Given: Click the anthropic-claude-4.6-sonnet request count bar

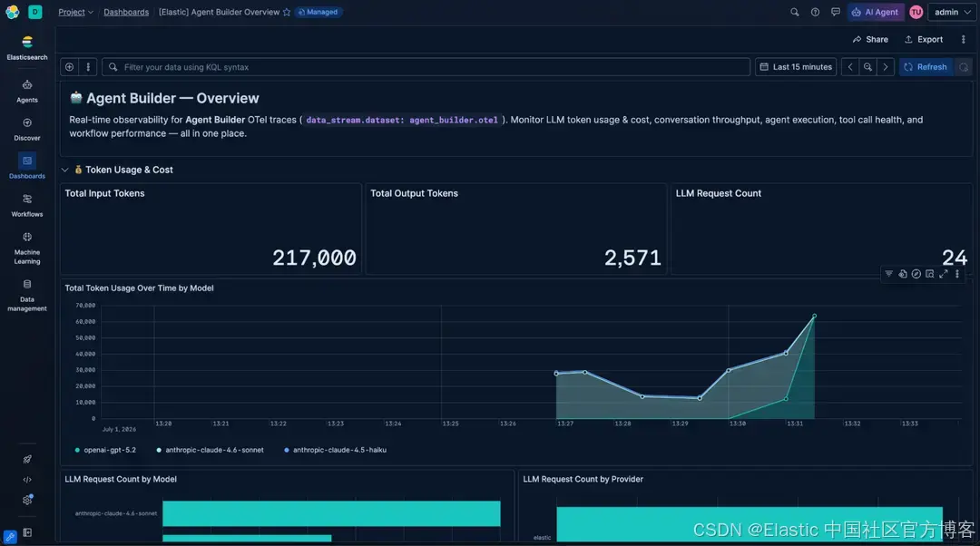Looking at the screenshot, I should pyautogui.click(x=331, y=513).
